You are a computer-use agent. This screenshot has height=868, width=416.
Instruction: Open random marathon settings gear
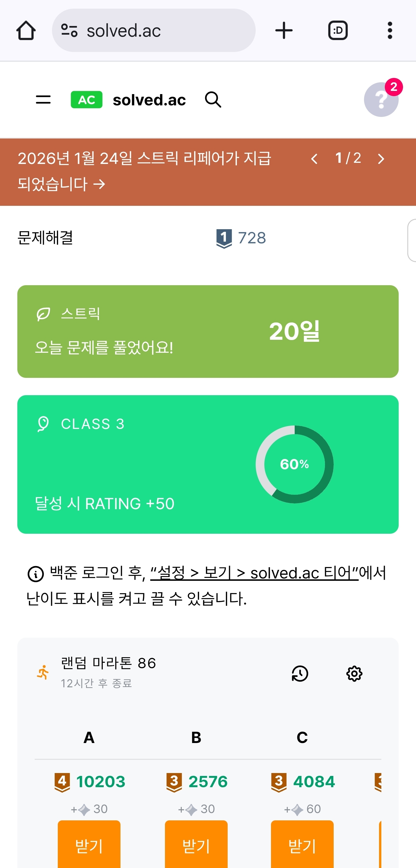tap(354, 673)
